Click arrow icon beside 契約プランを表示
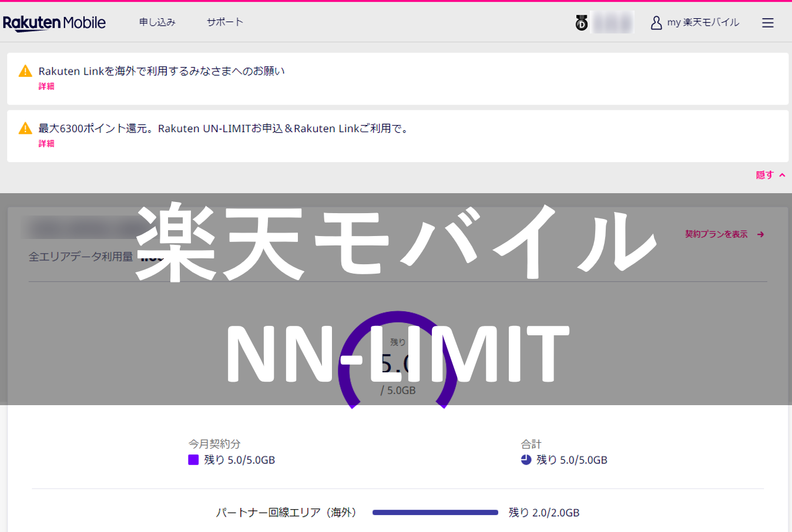This screenshot has height=532, width=792. (x=761, y=234)
